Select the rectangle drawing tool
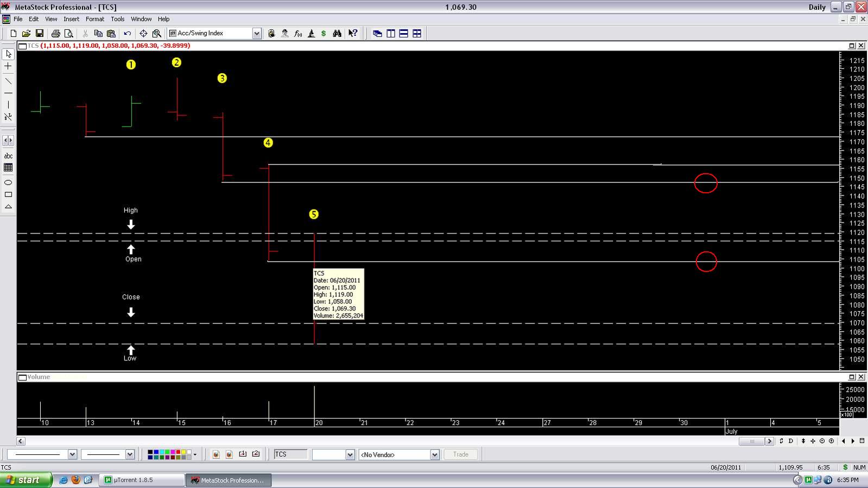868x488 pixels. pos(8,194)
